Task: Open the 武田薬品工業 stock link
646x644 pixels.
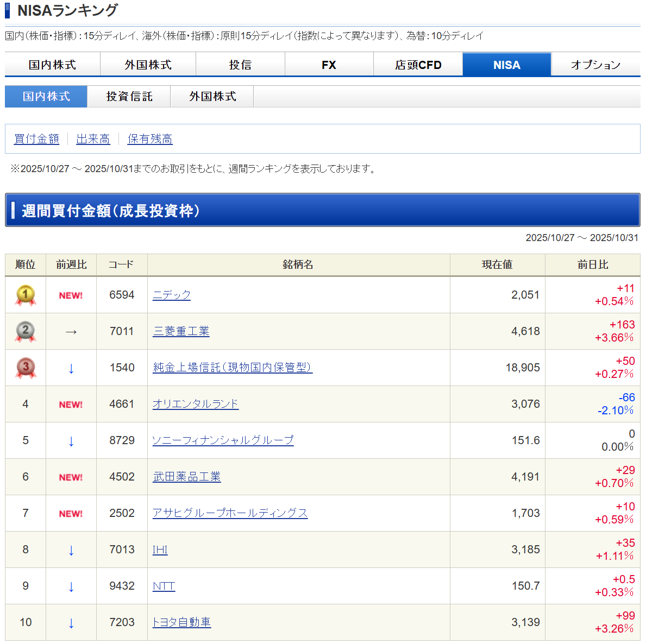Action: [187, 477]
